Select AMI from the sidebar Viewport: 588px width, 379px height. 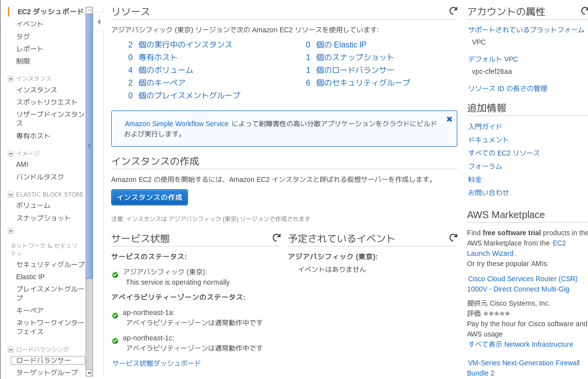tap(22, 164)
